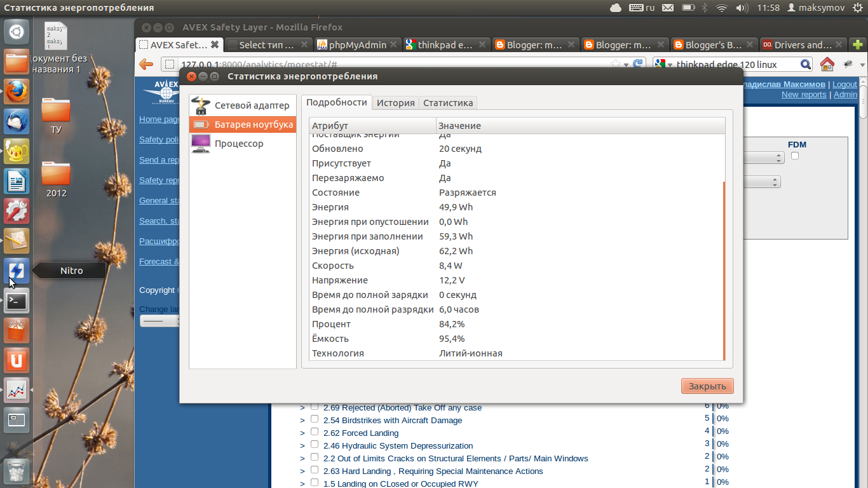868x488 pixels.
Task: Select the Подробности tab
Action: (x=337, y=102)
